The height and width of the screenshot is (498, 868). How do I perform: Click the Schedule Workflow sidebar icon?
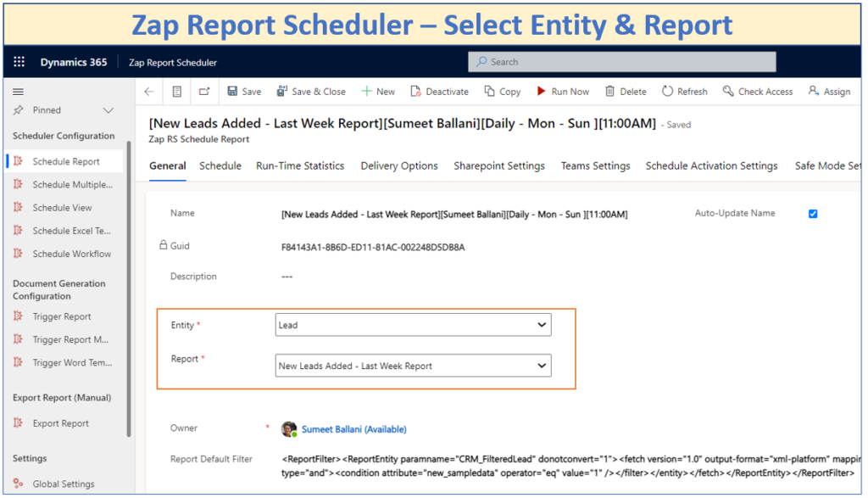point(19,254)
